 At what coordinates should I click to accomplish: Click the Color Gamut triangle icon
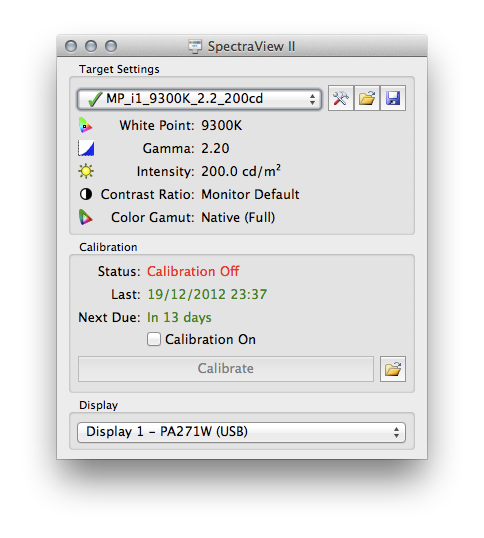pyautogui.click(x=85, y=217)
